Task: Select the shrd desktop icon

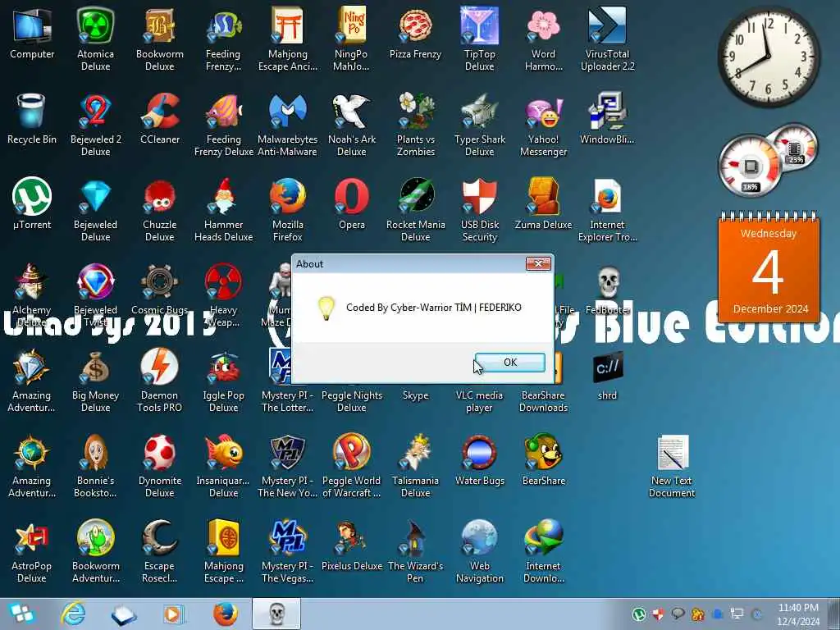Action: point(608,375)
